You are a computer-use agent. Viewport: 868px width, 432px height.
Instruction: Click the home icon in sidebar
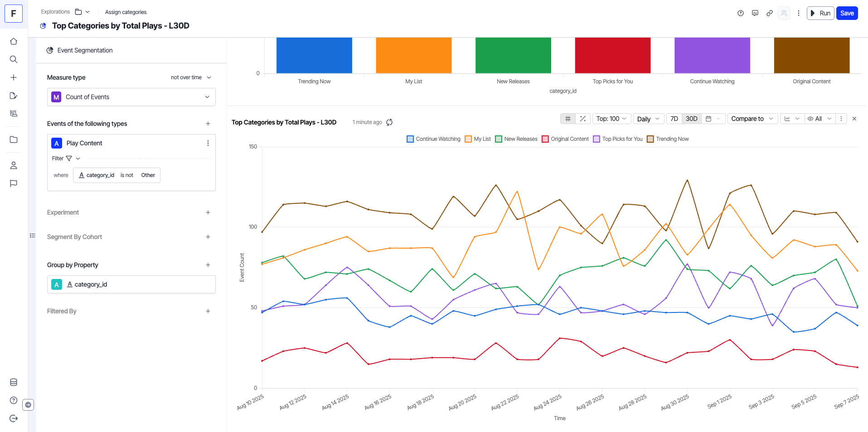pyautogui.click(x=14, y=41)
